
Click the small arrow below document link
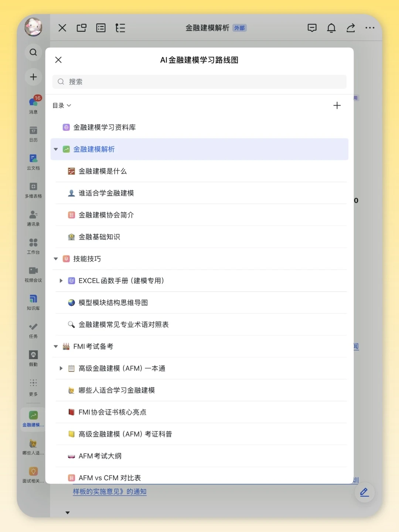pos(68,513)
